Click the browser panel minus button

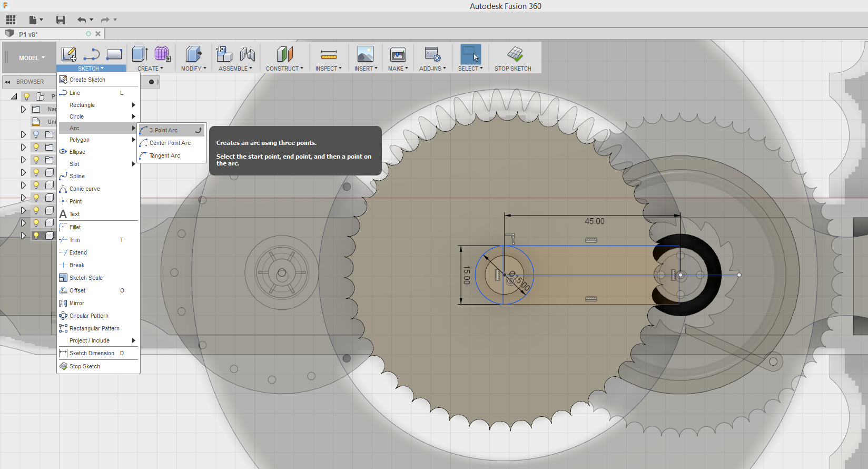(x=151, y=82)
